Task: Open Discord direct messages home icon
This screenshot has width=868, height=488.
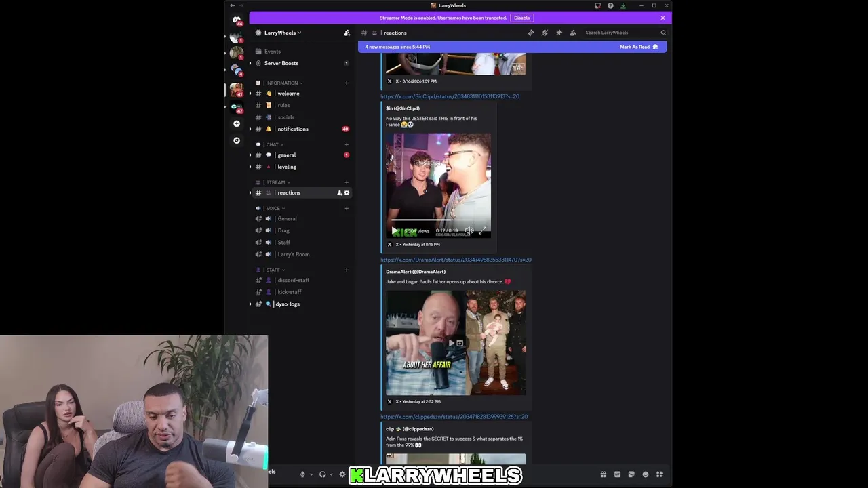Action: click(236, 20)
